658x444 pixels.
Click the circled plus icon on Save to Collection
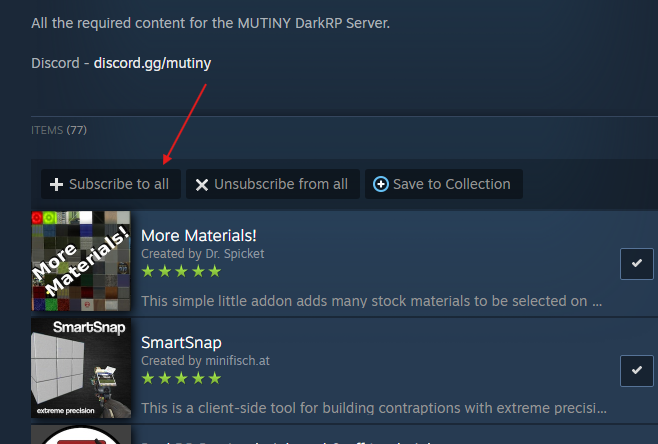381,184
